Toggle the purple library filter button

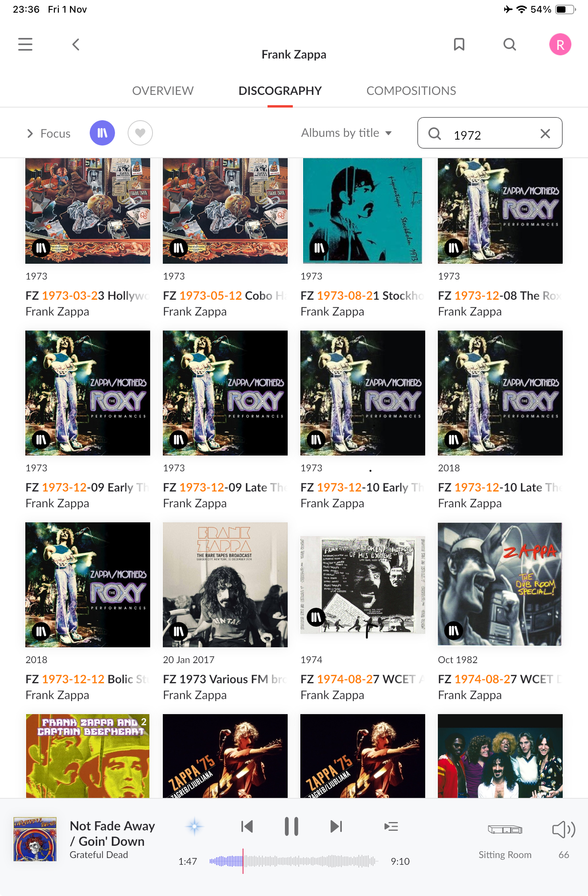coord(102,133)
